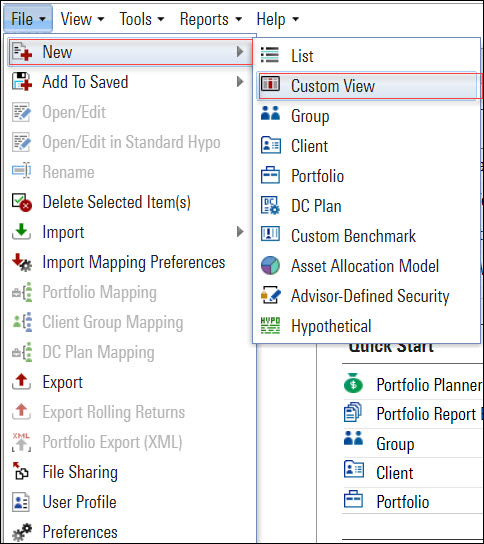This screenshot has height=544, width=484.
Task: Click Portfolio label in New submenu
Action: pos(317,176)
